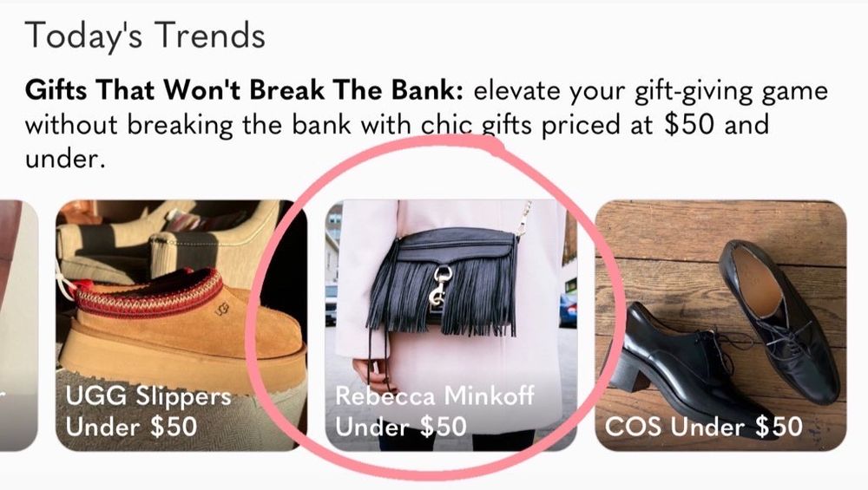Click the UGG logo on the slipper
Screen dimensions: 868x490
point(221,310)
